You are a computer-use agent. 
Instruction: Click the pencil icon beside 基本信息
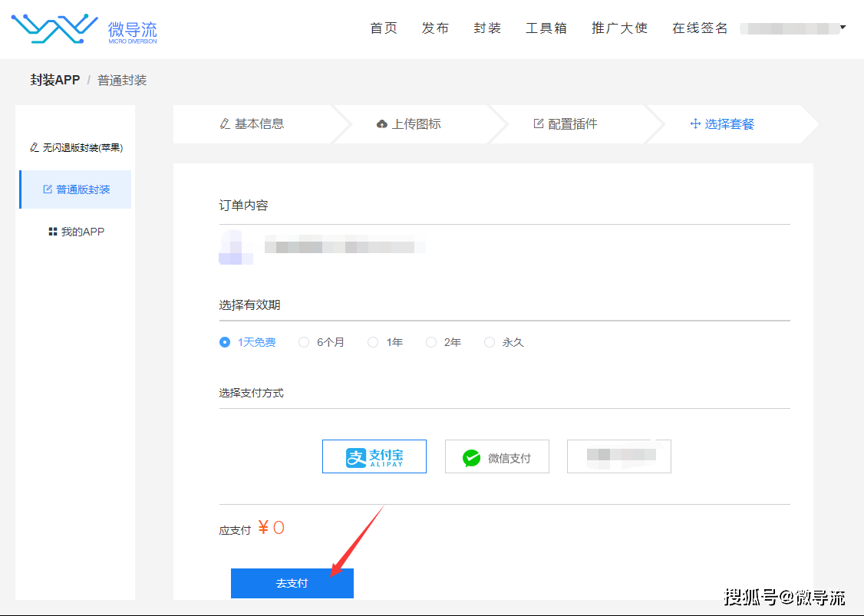(x=224, y=124)
